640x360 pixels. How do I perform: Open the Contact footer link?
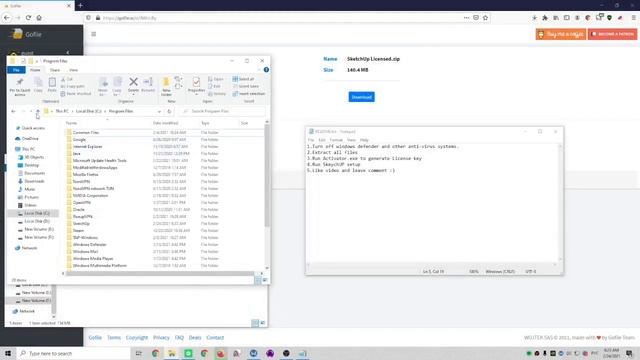tap(215, 338)
